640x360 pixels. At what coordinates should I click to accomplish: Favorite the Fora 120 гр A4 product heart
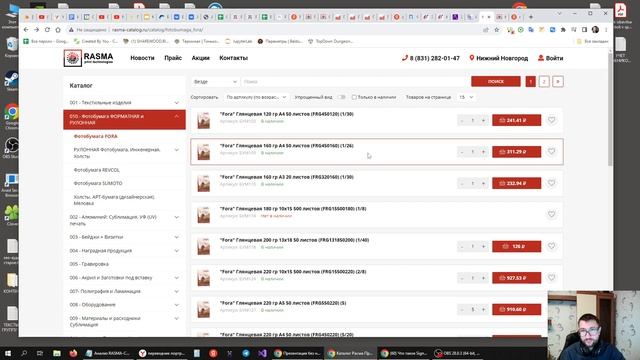[x=551, y=120]
